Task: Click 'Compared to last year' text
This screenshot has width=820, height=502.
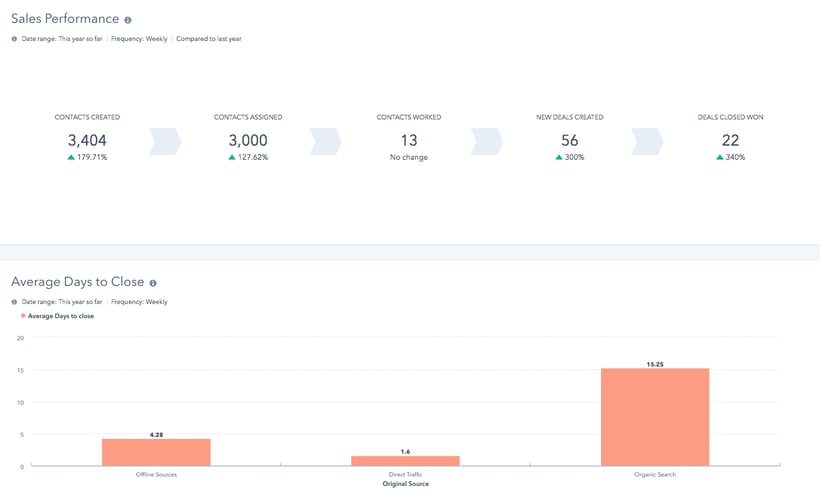Action: [209, 39]
